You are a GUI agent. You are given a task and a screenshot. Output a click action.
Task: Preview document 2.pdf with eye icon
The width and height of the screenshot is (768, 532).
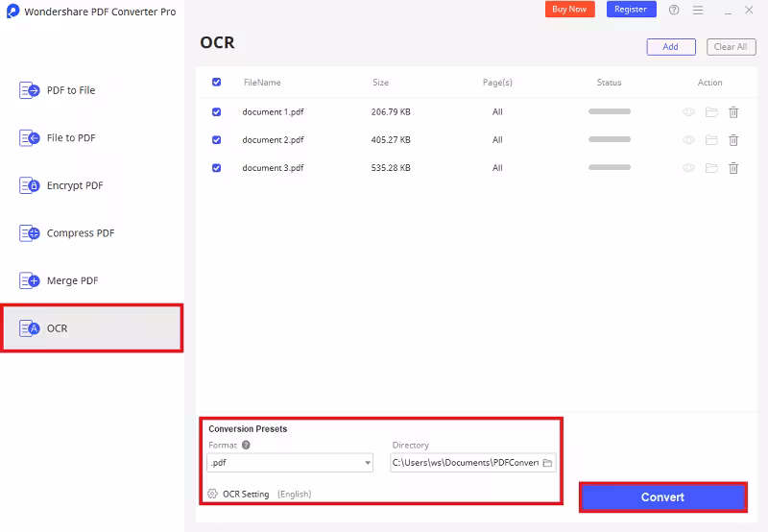[x=688, y=140]
